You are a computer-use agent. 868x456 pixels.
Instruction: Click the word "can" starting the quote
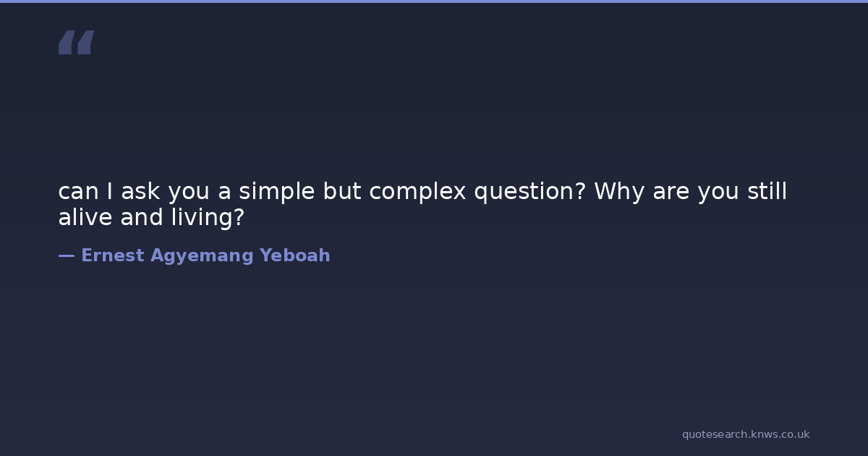click(78, 192)
